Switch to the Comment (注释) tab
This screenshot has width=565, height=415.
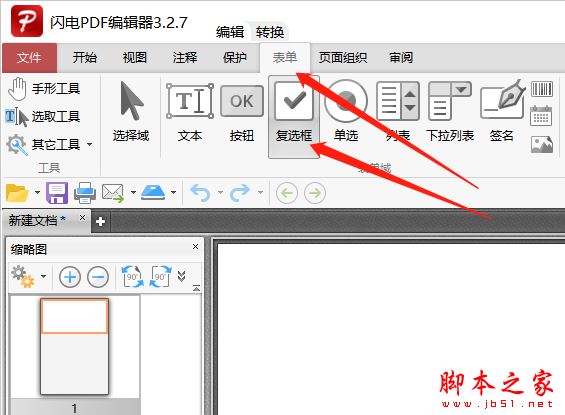click(185, 58)
